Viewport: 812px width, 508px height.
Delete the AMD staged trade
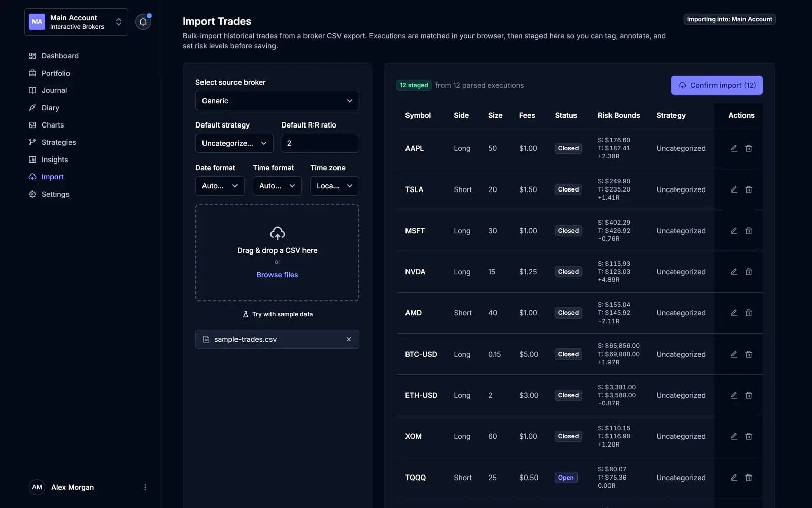click(x=749, y=313)
